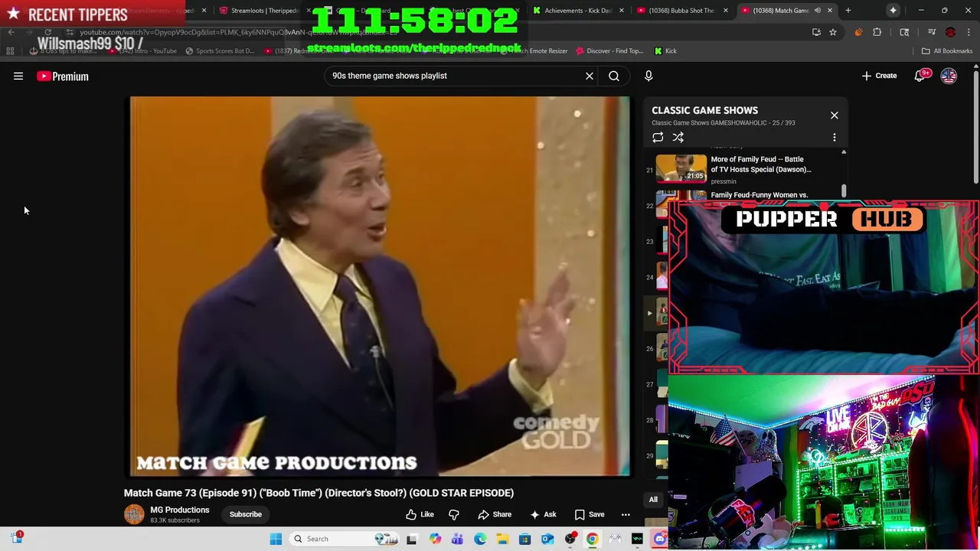Screen dimensions: 980x551
Task: Open Kick bookmark in bookmarks bar
Action: click(x=666, y=51)
